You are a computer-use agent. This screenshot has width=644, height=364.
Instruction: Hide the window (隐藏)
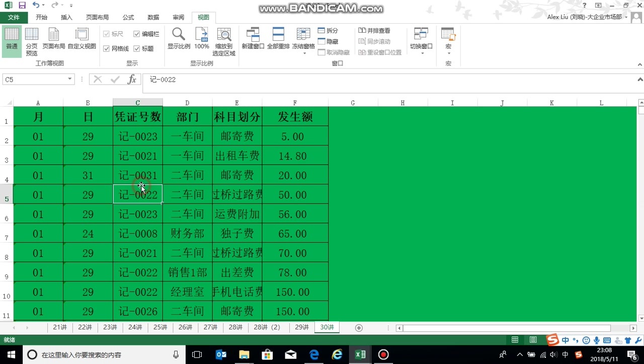click(x=328, y=41)
